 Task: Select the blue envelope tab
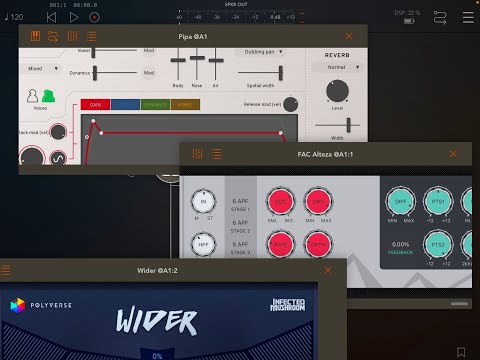[125, 105]
